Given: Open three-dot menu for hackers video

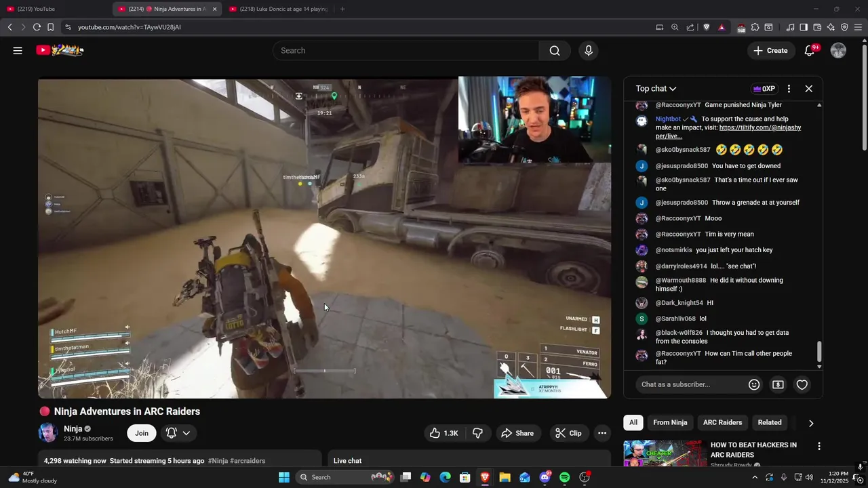Looking at the screenshot, I should click(x=818, y=446).
